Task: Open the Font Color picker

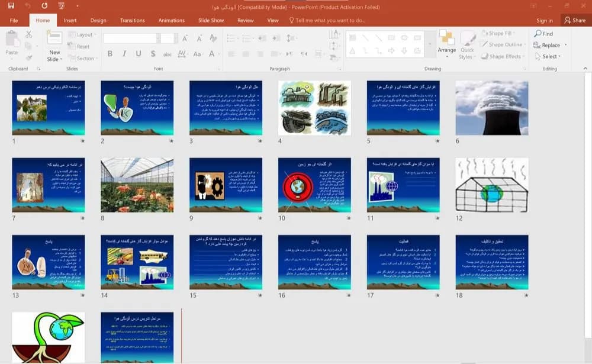Action: pyautogui.click(x=213, y=54)
